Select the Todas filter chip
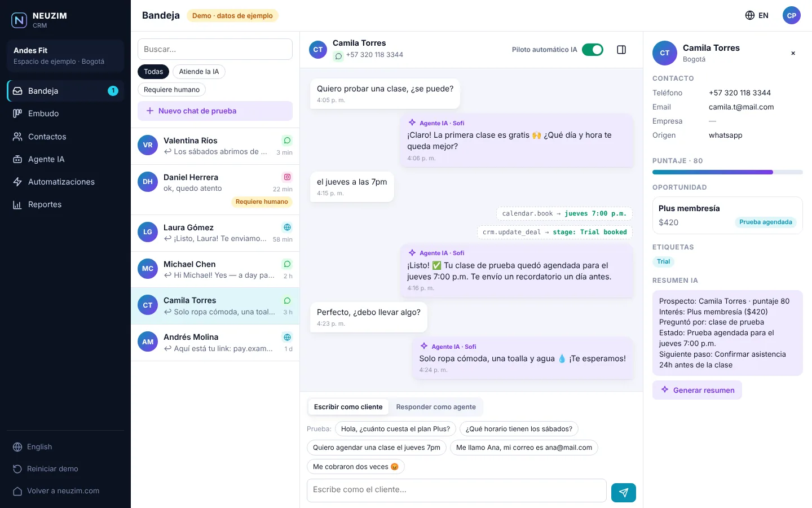 (x=153, y=72)
